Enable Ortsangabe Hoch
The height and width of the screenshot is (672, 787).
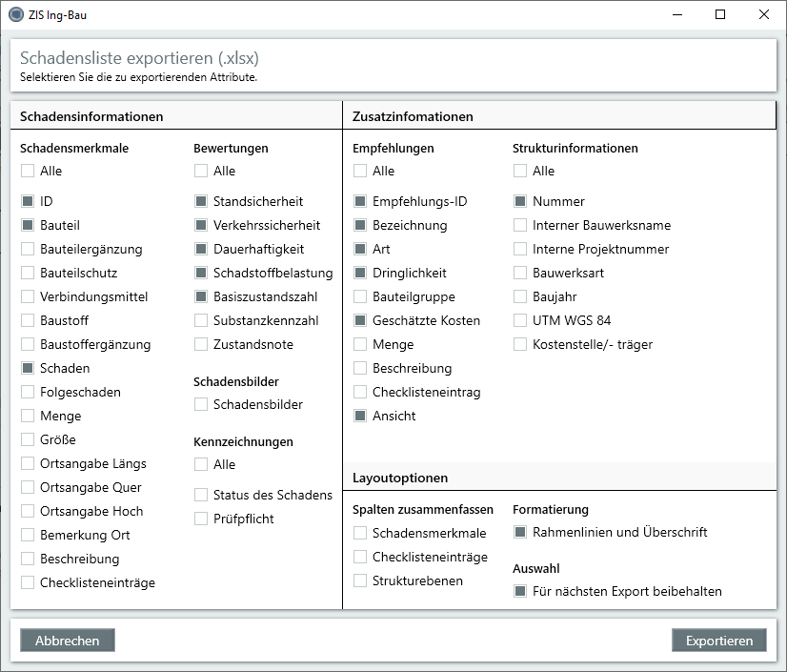coord(28,511)
